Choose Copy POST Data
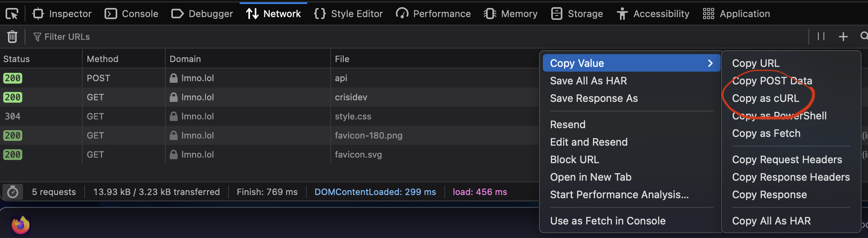Viewport: 868px width, 238px height. click(772, 81)
